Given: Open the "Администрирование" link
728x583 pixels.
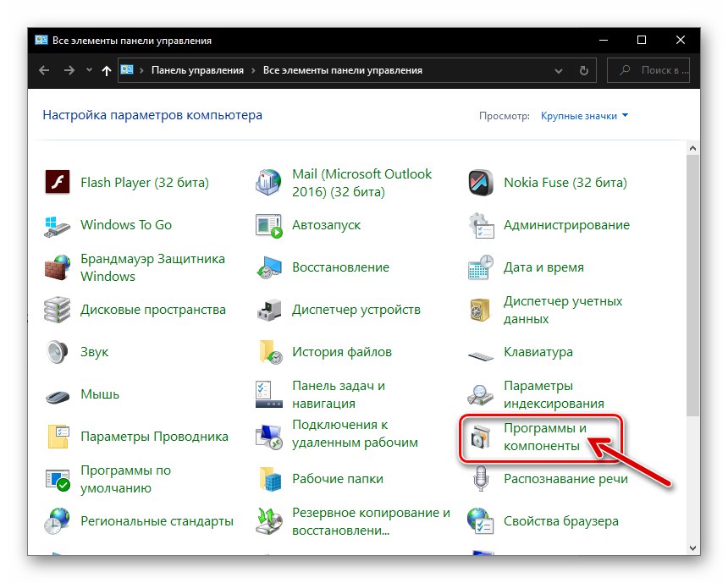Looking at the screenshot, I should point(566,225).
